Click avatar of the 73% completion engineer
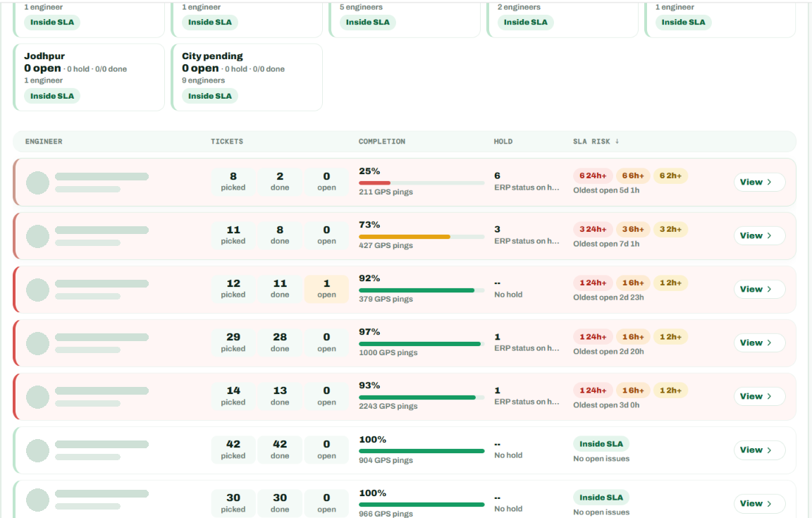The image size is (812, 518). click(x=38, y=236)
